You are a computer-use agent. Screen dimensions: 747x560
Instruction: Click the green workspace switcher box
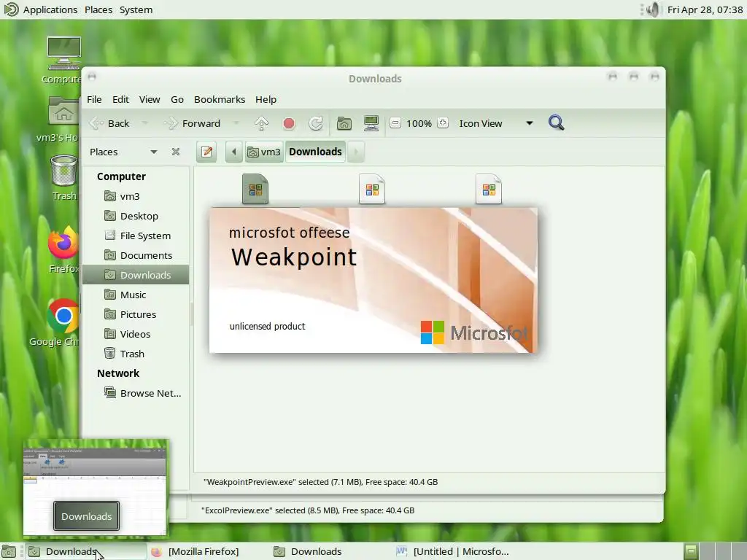[691, 551]
